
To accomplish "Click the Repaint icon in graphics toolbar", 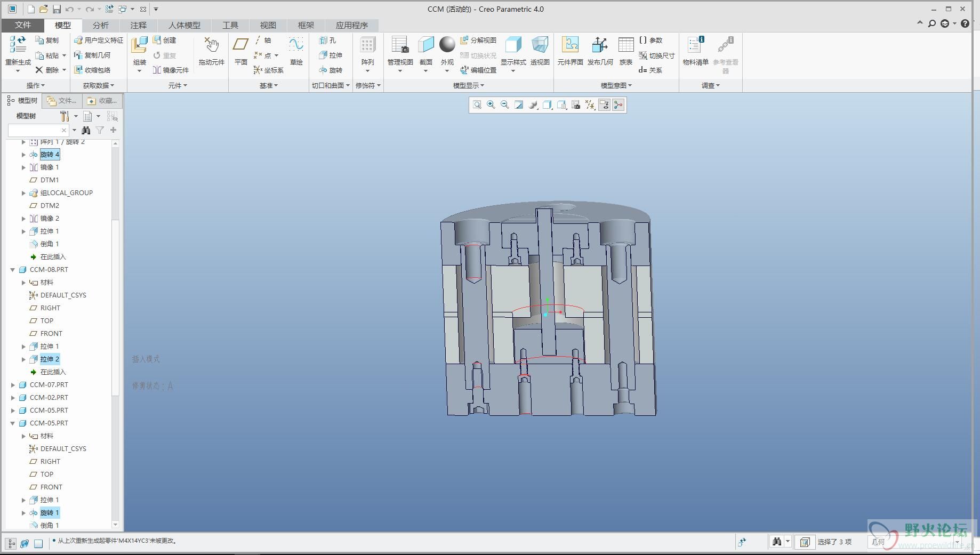I will tap(519, 105).
